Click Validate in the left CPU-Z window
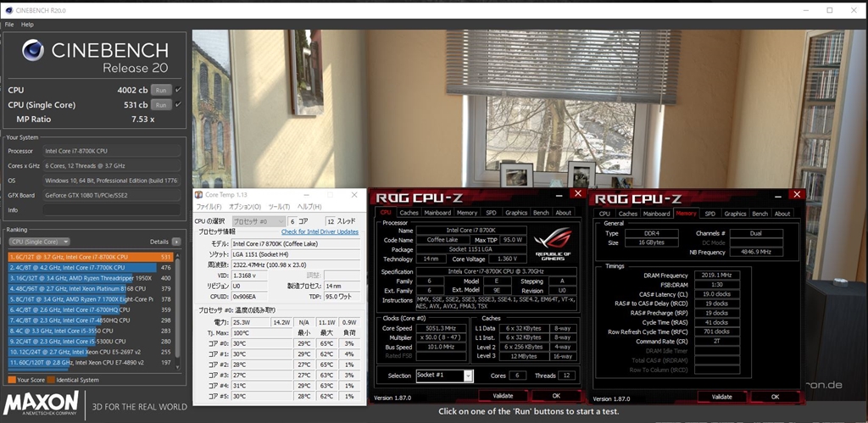Screen dimensions: 868x423 [x=503, y=396]
